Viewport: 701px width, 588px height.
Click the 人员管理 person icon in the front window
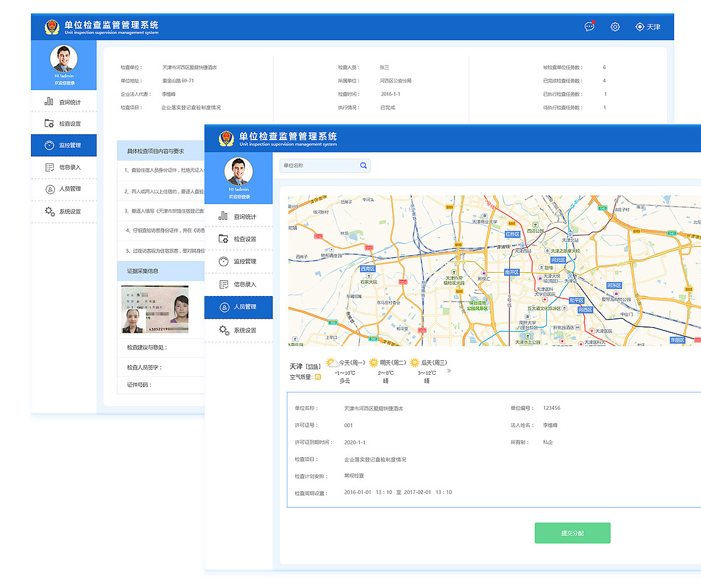pyautogui.click(x=223, y=307)
